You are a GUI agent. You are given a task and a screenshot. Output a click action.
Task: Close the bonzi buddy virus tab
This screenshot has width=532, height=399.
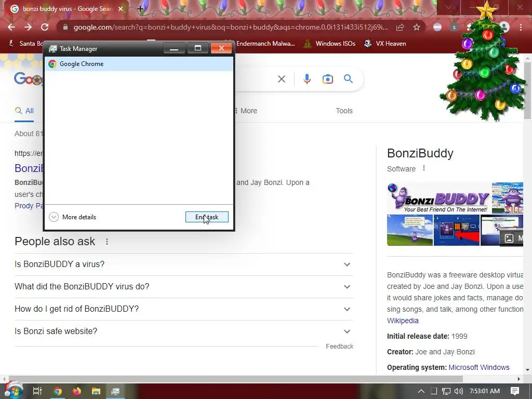[x=121, y=9]
